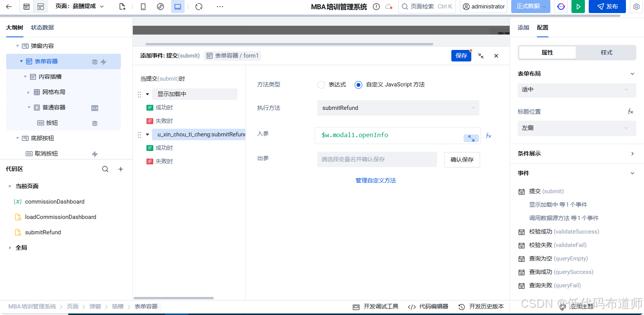Click data source icon on 表单容器 row
Image resolution: width=644 pixels, height=315 pixels.
click(95, 62)
